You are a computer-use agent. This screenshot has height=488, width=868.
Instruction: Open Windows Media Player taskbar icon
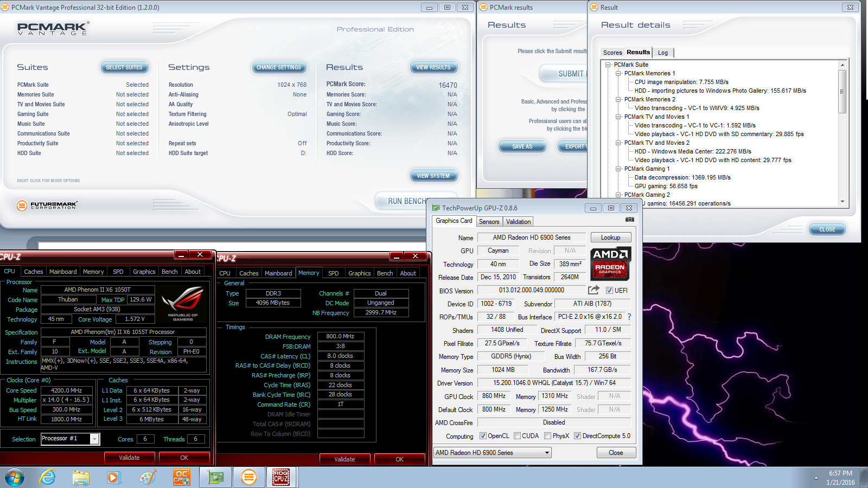(x=113, y=478)
